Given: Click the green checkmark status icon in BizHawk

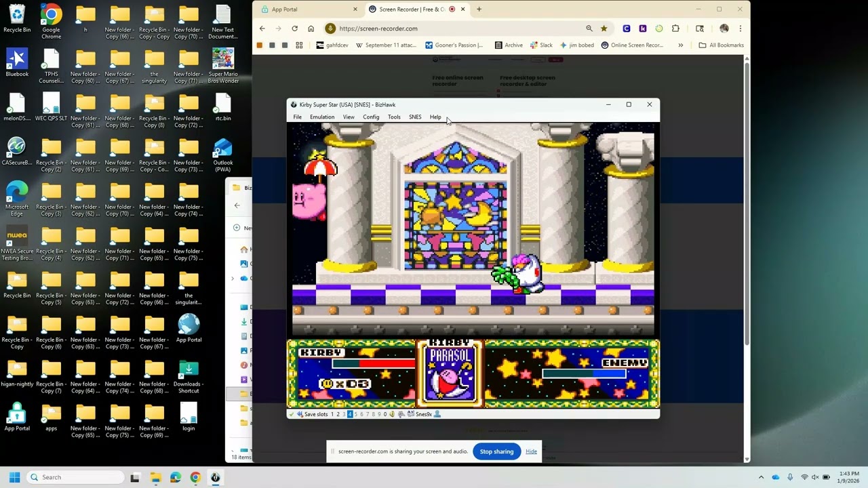Looking at the screenshot, I should [292, 414].
